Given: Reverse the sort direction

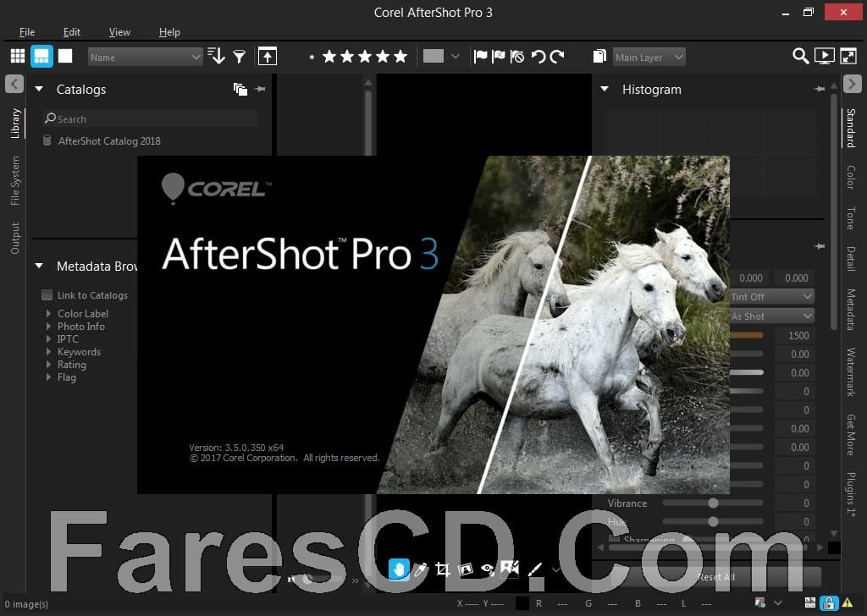Looking at the screenshot, I should (x=216, y=56).
